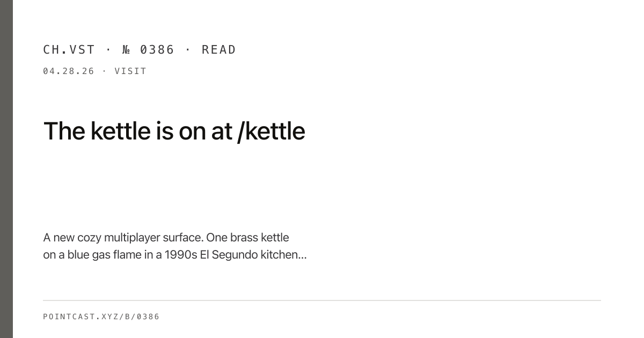Click "0386" at the end of footer URL
The height and width of the screenshot is (338, 644).
(x=148, y=317)
